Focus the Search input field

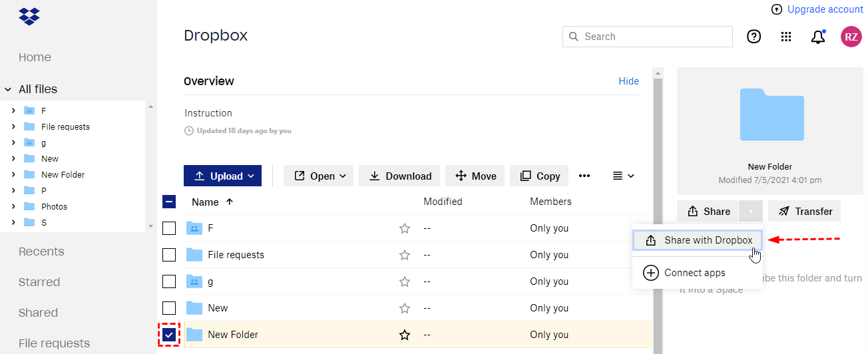tap(655, 37)
